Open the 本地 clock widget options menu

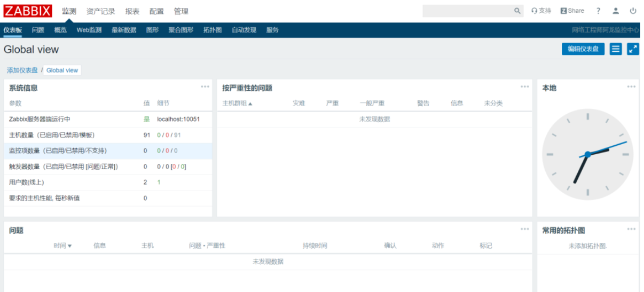coord(632,86)
